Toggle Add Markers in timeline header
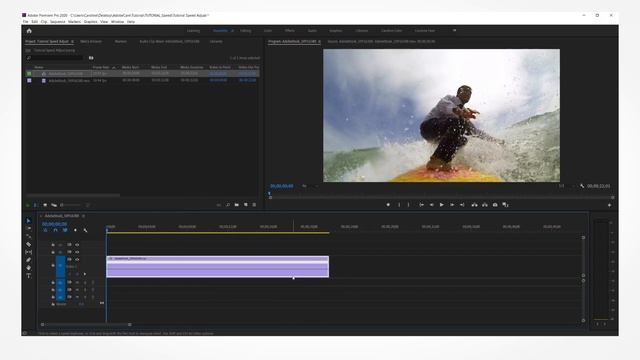Screen dimensions: 640x360 click(75, 231)
